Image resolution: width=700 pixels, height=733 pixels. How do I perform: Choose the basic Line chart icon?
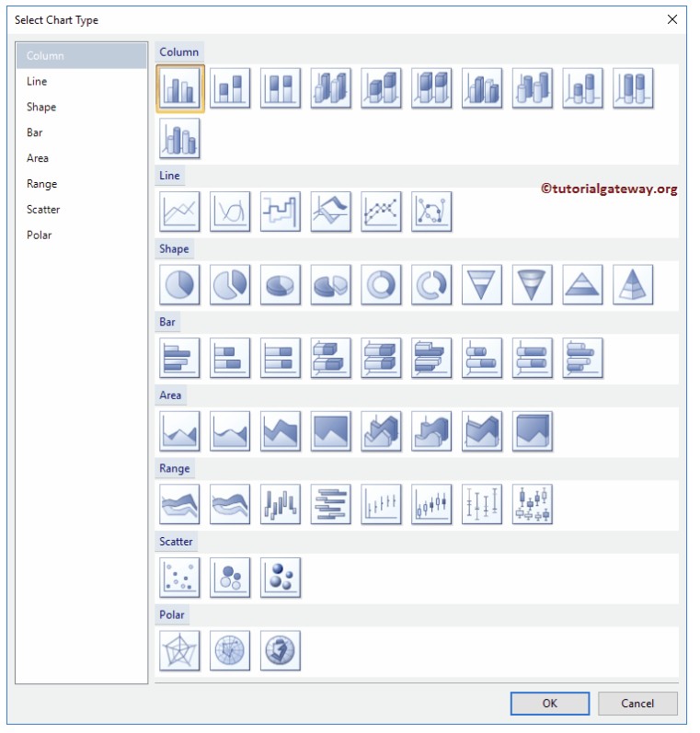(179, 212)
